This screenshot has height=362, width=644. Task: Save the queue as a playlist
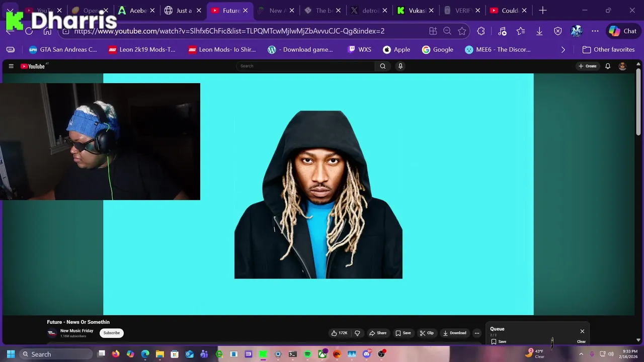499,341
